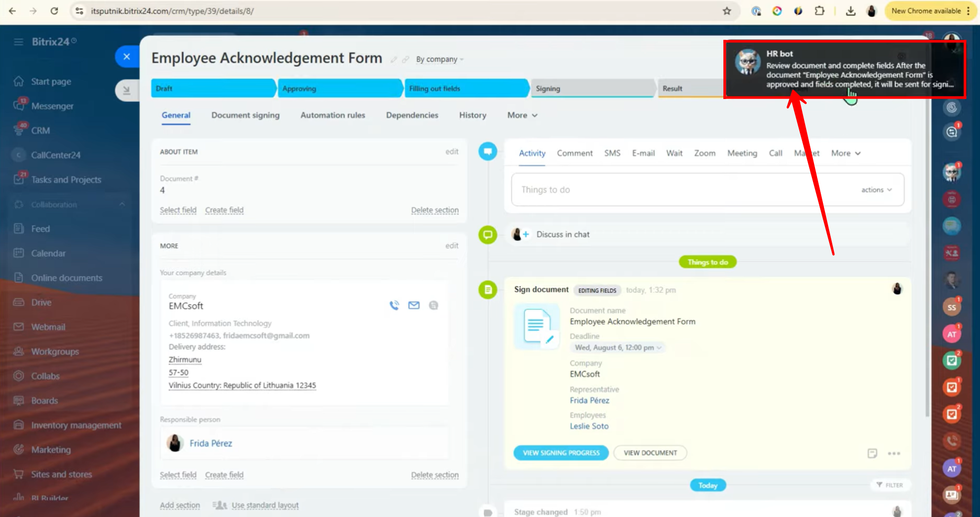Open the timeline Filter
Viewport: 980px width, 517px height.
(890, 485)
